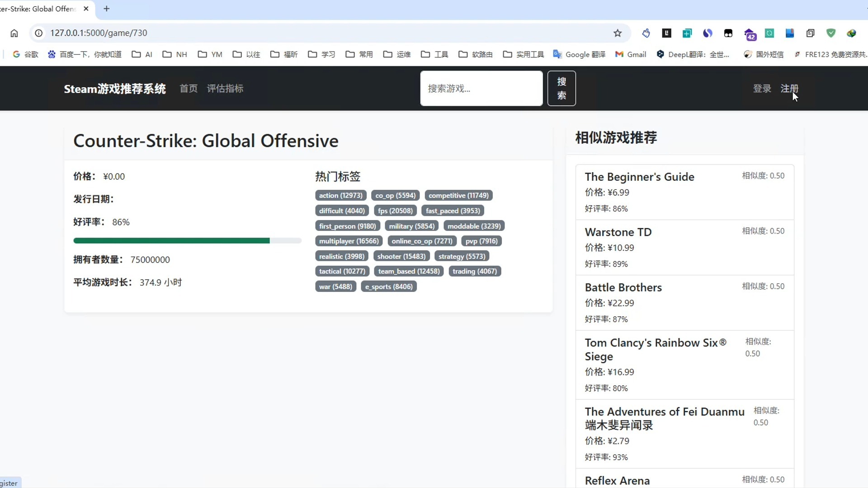Click the action (12973) tag

[x=341, y=195]
